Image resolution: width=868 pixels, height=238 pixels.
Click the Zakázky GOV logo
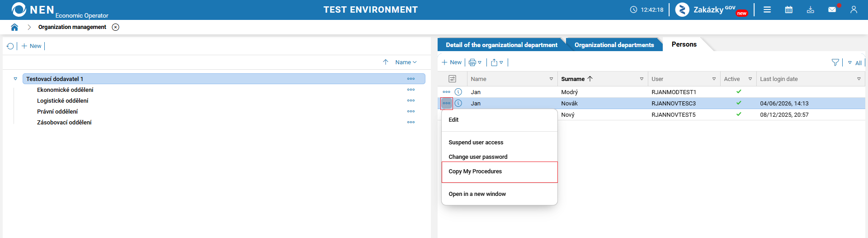[712, 10]
